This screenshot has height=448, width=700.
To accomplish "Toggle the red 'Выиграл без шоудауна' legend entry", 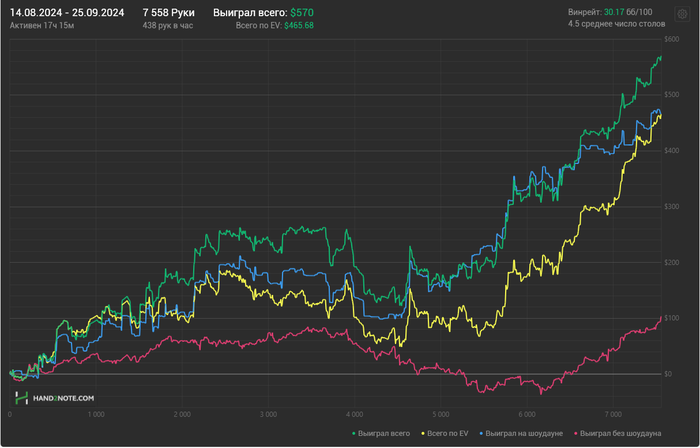I will (617, 433).
